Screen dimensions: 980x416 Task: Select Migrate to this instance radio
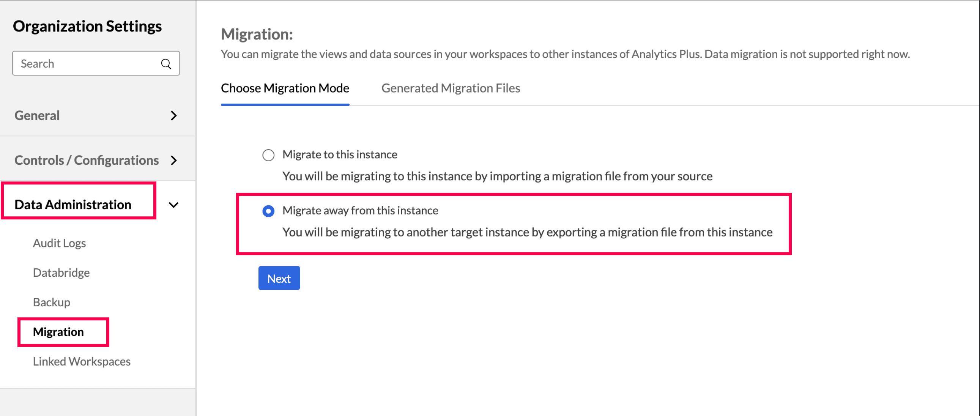point(268,155)
